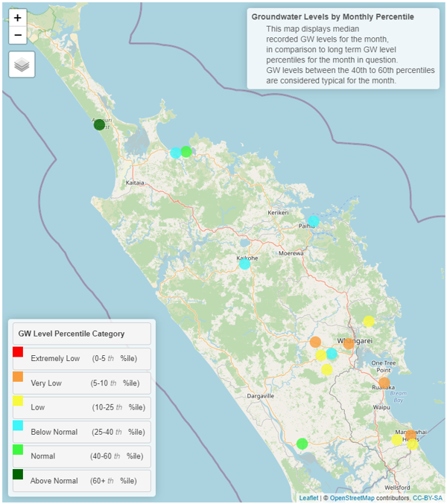
Task: Click the Kerikeri town label
Action: click(x=278, y=212)
